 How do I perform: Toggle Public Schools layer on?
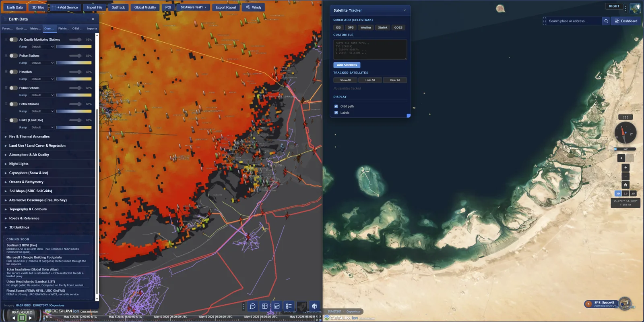tap(13, 88)
